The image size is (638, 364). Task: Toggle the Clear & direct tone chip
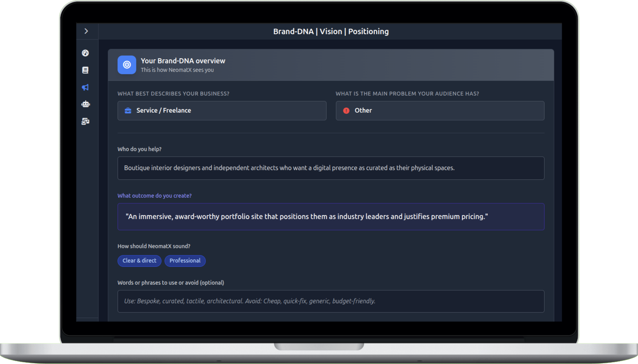click(139, 261)
